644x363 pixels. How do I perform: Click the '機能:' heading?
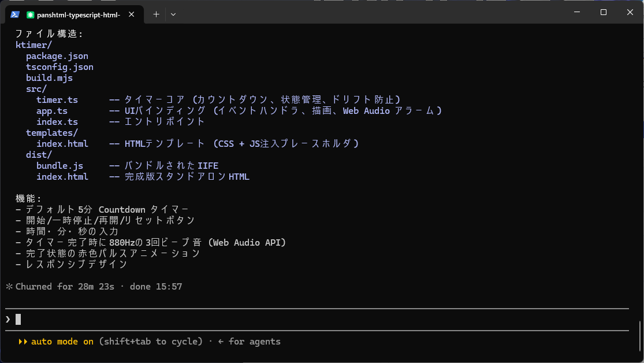(29, 199)
